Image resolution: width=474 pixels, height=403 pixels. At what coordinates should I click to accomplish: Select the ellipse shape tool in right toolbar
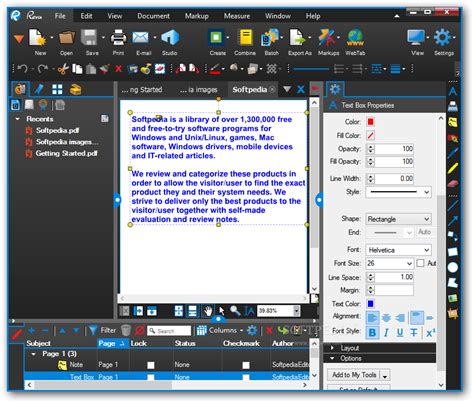(x=453, y=267)
